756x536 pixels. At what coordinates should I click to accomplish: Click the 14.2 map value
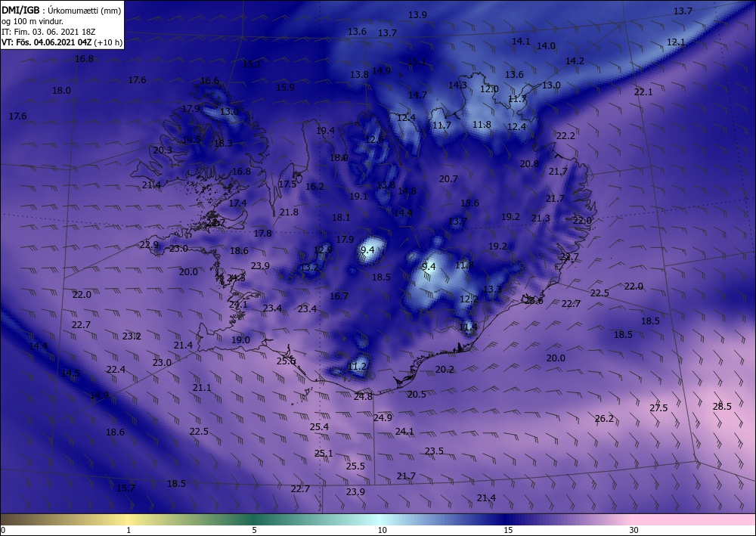pos(575,60)
